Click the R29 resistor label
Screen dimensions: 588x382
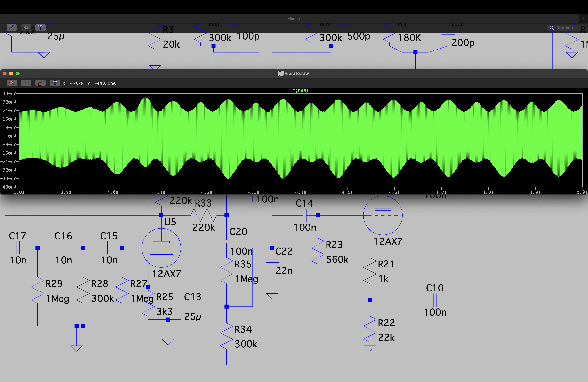[x=54, y=284]
